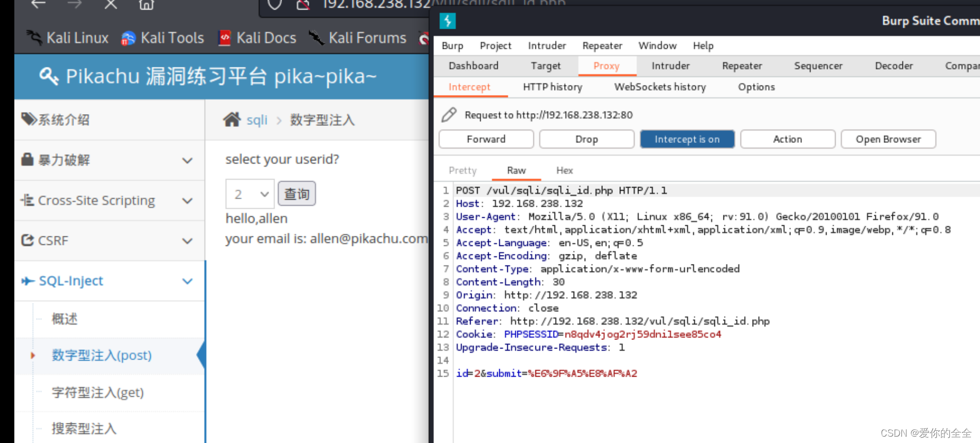Image resolution: width=980 pixels, height=443 pixels.
Task: Click the Content-Length: 30 header line
Action: pyautogui.click(x=510, y=282)
